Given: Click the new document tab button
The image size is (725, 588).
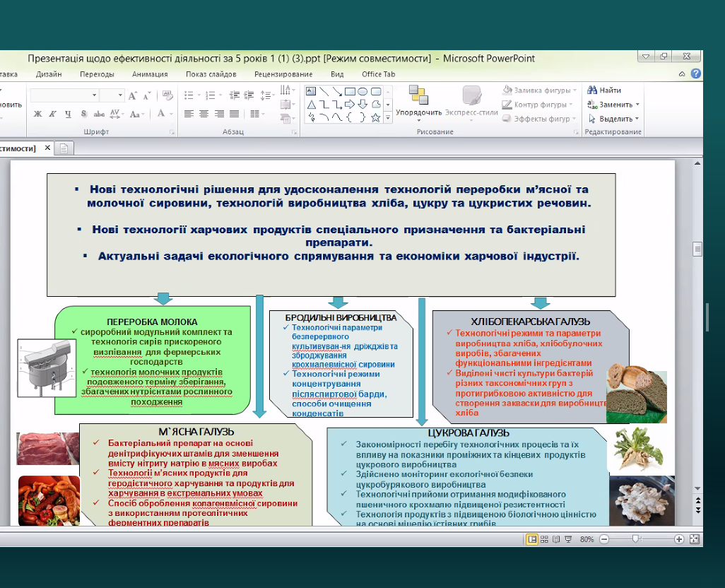Looking at the screenshot, I should 64,148.
